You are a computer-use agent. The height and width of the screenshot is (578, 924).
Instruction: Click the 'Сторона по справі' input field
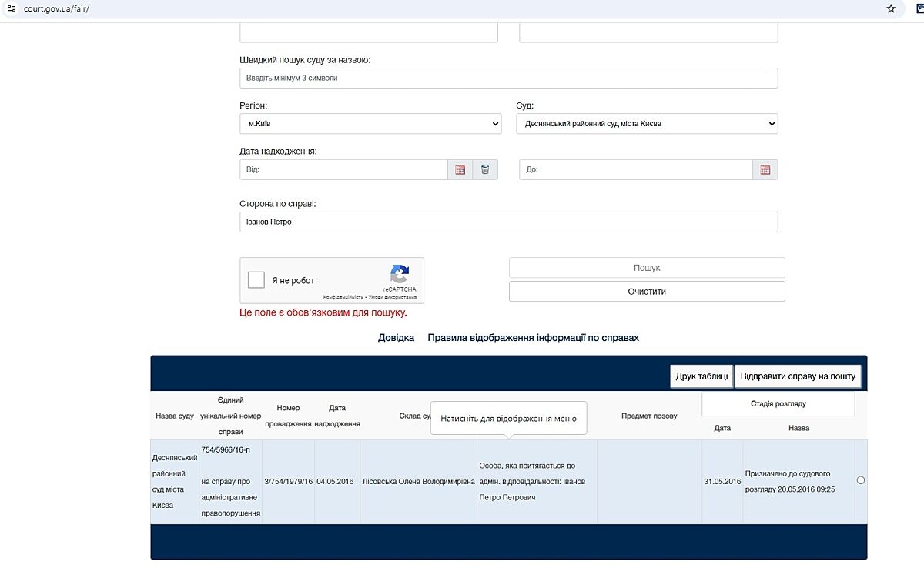pos(508,222)
